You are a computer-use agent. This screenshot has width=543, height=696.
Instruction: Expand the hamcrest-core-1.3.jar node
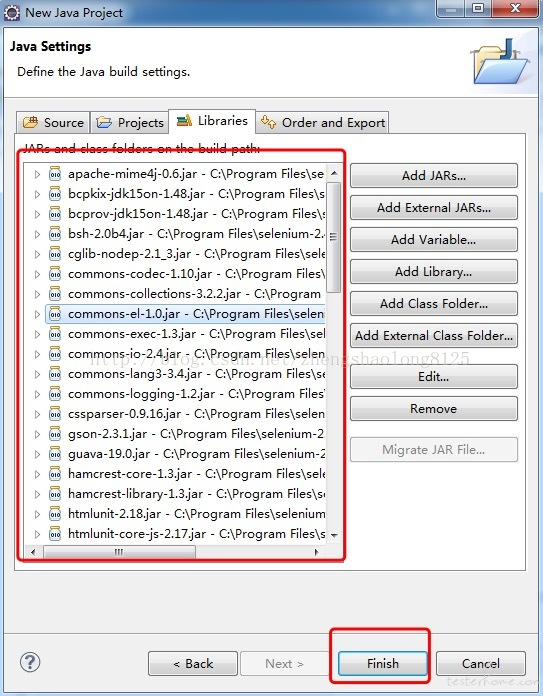click(37, 475)
